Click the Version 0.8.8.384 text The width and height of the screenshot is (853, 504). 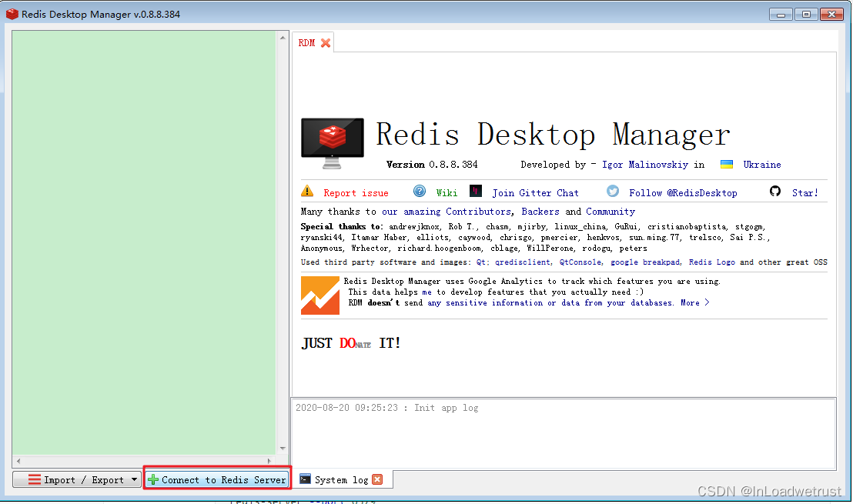[x=432, y=165]
